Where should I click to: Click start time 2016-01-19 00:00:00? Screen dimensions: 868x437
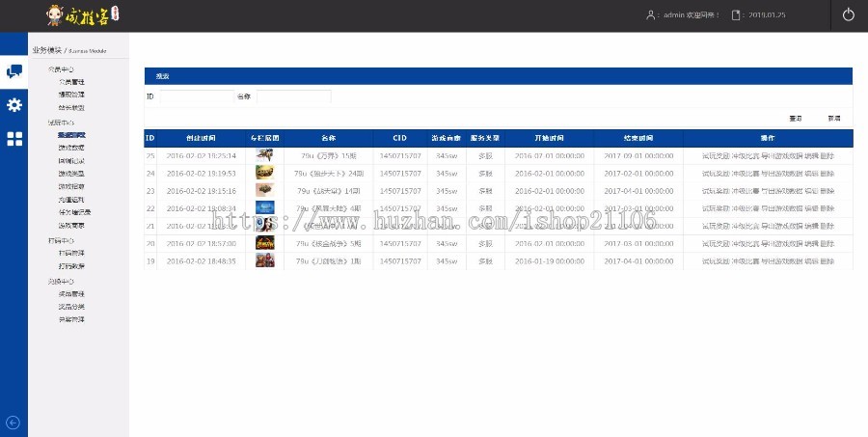tap(549, 261)
